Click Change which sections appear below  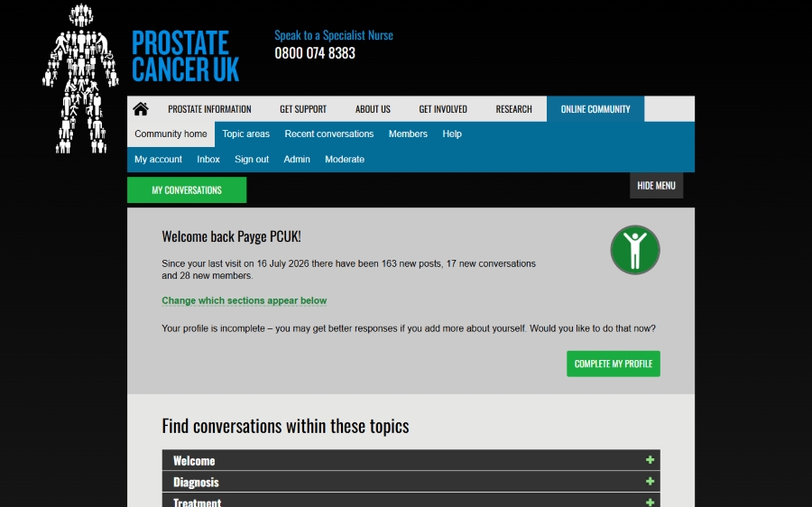pyautogui.click(x=244, y=300)
